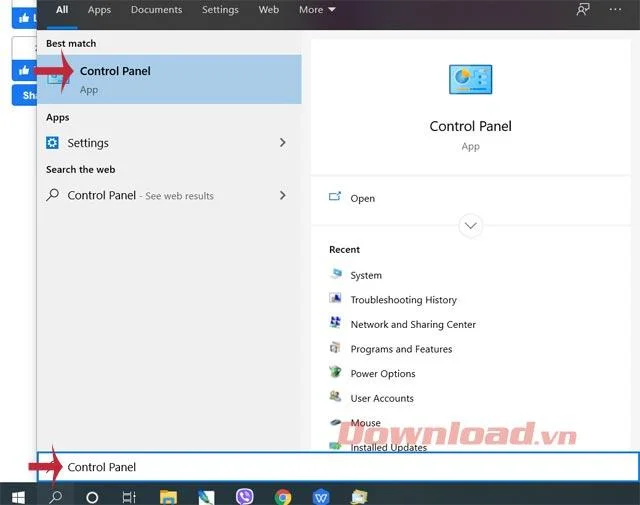Open Mouse recent item
640x505 pixels.
click(x=365, y=423)
